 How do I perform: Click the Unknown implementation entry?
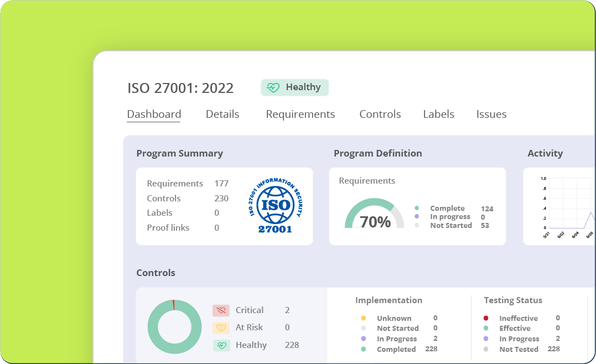[399, 318]
